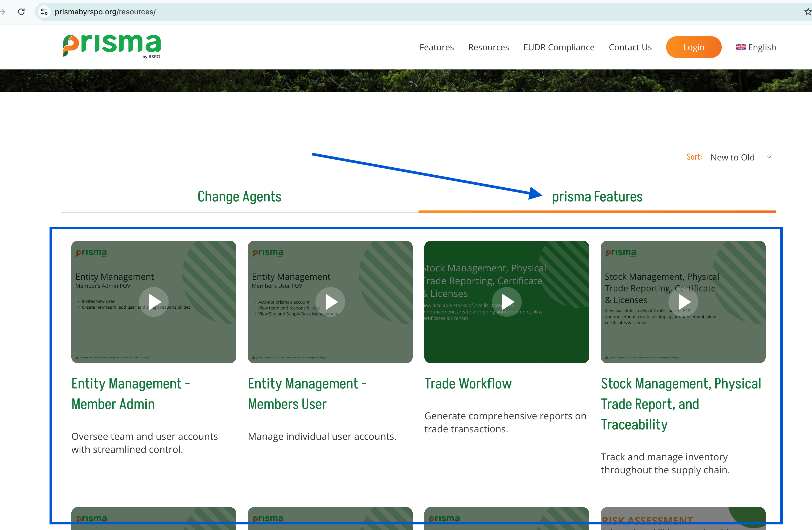This screenshot has height=530, width=812.
Task: Open the Trade Workflow title link
Action: pyautogui.click(x=468, y=384)
